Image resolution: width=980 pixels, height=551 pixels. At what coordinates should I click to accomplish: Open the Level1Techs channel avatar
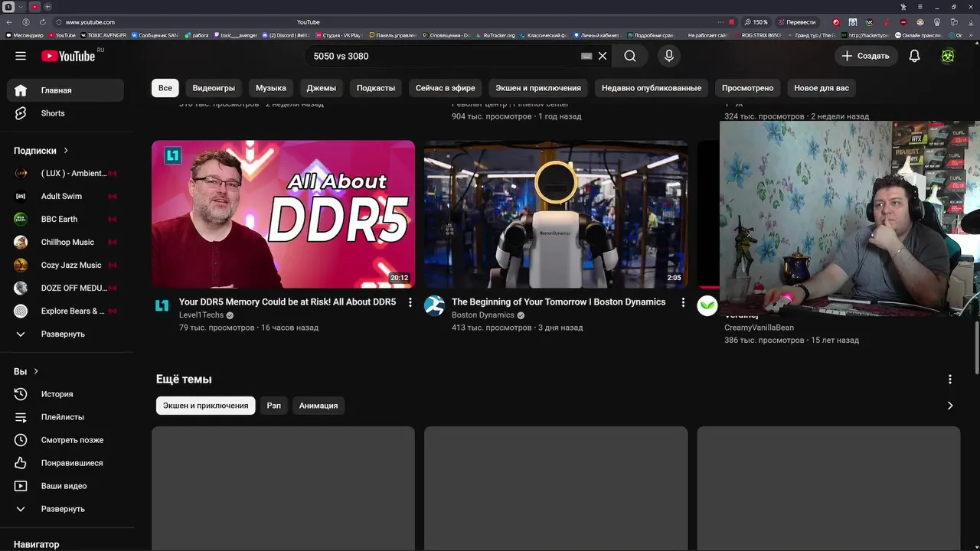[x=162, y=305]
